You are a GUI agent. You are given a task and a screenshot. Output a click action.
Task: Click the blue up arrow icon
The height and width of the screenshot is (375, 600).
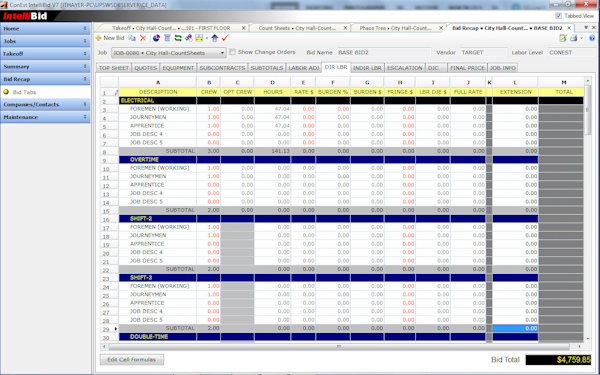tap(215, 38)
